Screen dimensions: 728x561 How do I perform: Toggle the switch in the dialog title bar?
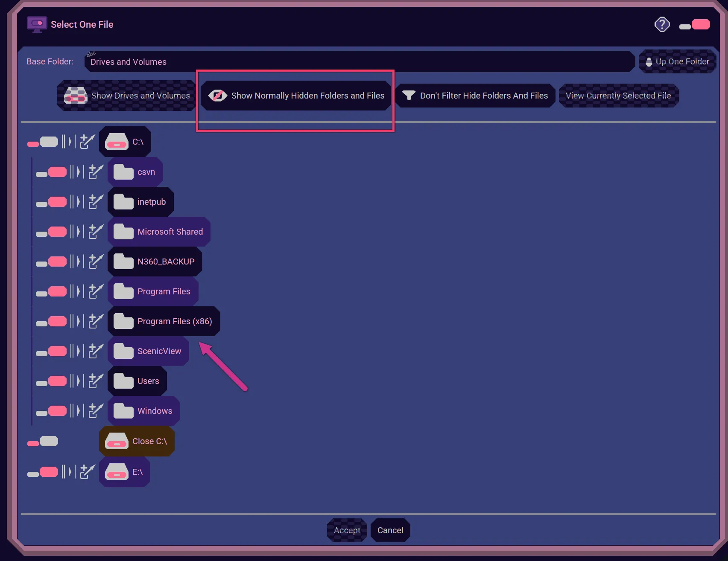pyautogui.click(x=695, y=25)
